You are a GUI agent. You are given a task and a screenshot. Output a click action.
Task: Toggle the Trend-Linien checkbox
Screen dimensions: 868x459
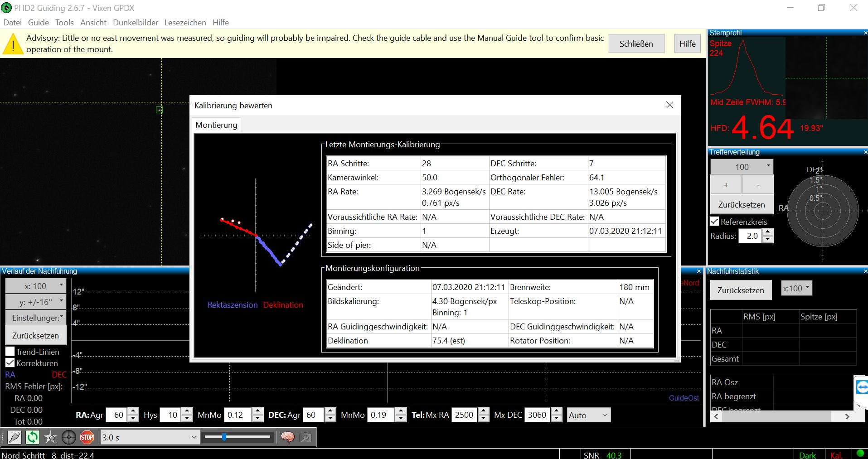click(x=10, y=352)
